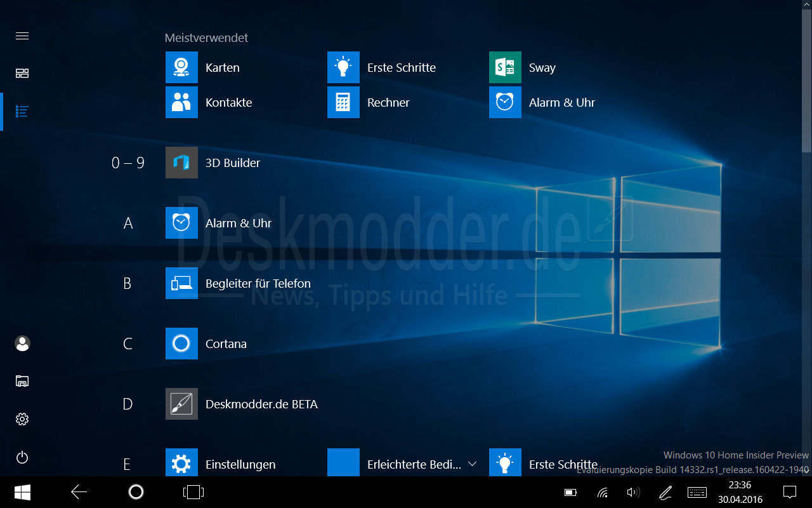Screen dimensions: 812x508
Task: Expand the Erleichterte Bedienung folder chevron
Action: (x=472, y=464)
